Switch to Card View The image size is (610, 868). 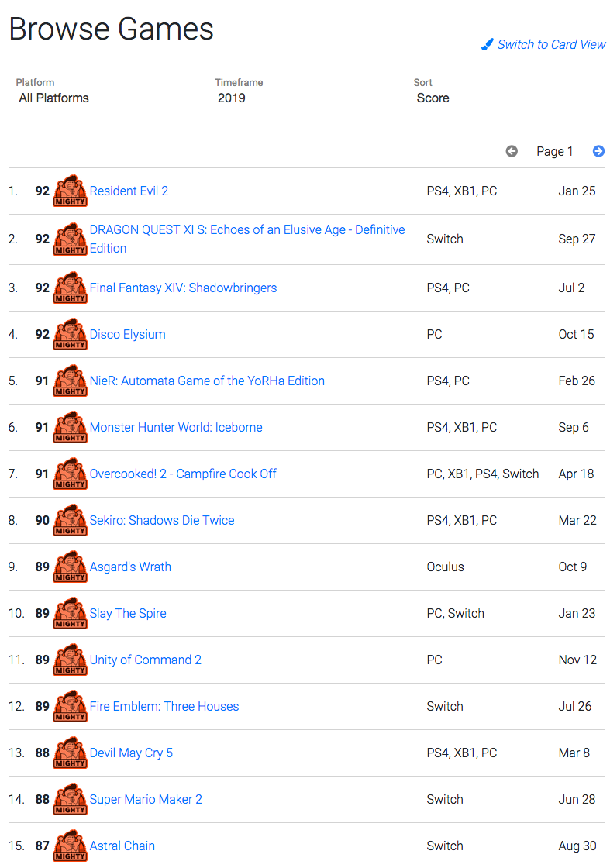coord(551,44)
